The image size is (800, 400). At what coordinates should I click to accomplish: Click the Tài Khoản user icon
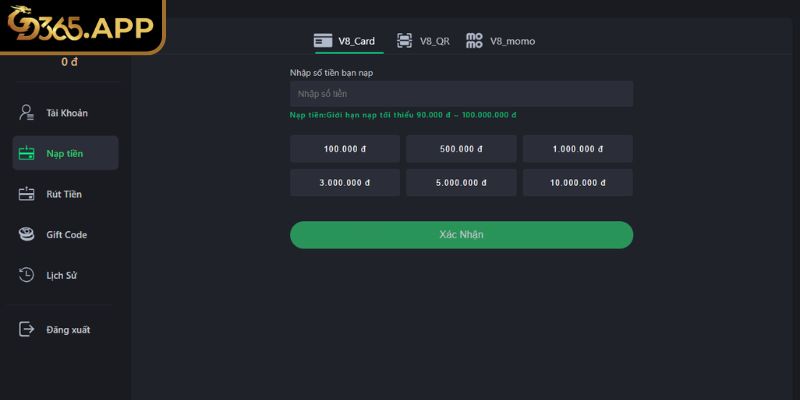coord(27,113)
